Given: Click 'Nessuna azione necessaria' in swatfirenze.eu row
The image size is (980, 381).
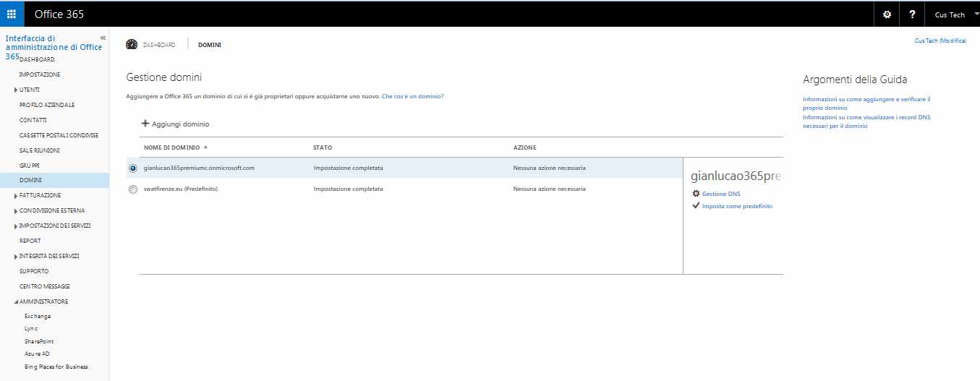Looking at the screenshot, I should [x=550, y=189].
